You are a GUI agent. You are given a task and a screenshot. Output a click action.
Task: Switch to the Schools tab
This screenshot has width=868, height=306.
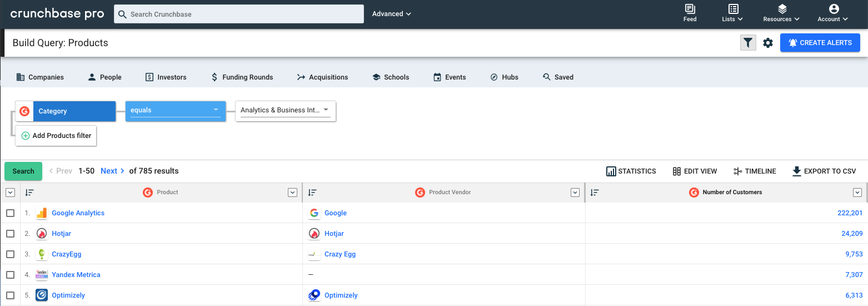click(x=391, y=77)
